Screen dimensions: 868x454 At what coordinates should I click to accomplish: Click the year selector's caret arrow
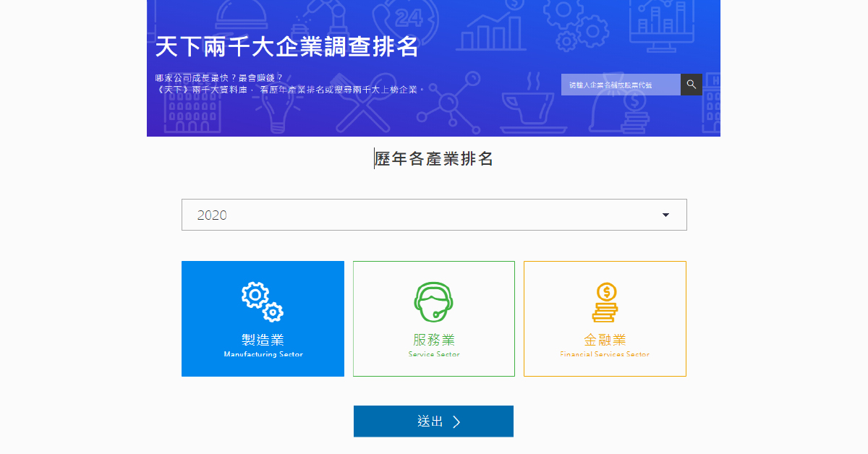pyautogui.click(x=665, y=215)
